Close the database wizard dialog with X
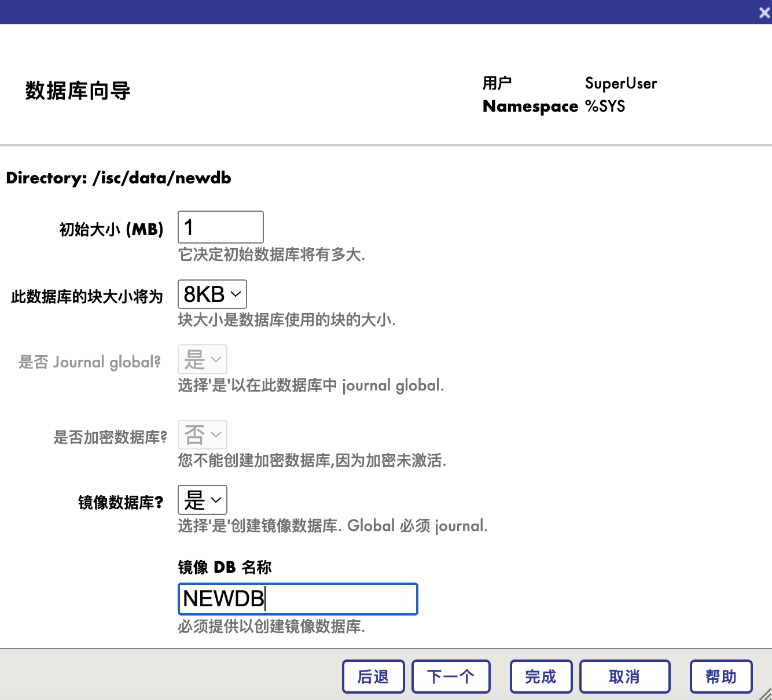 click(x=764, y=13)
